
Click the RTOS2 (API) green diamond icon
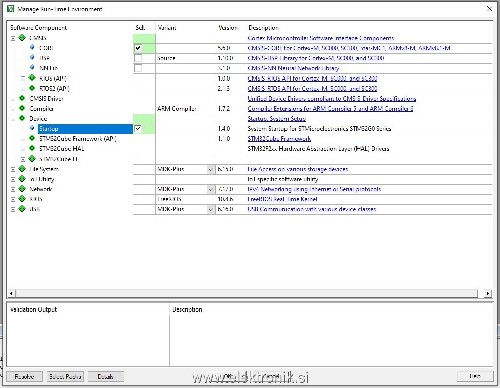[32, 88]
